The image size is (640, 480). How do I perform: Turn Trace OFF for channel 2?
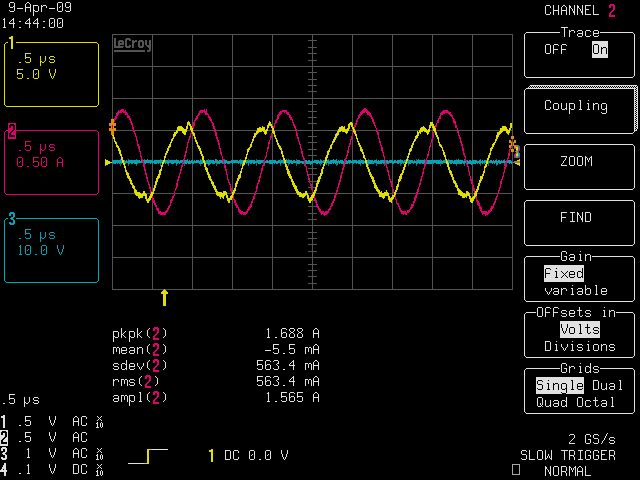coord(555,49)
